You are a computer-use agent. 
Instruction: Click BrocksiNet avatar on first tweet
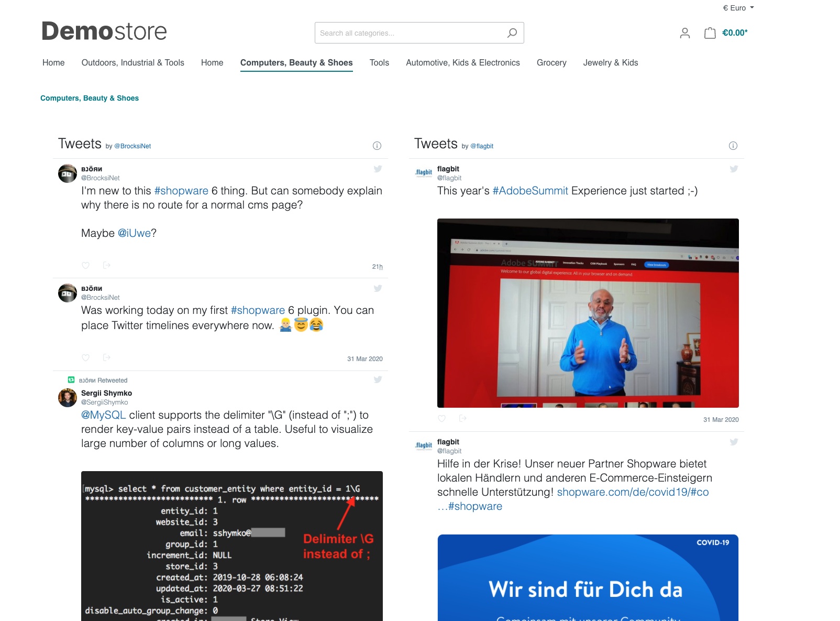pos(68,173)
